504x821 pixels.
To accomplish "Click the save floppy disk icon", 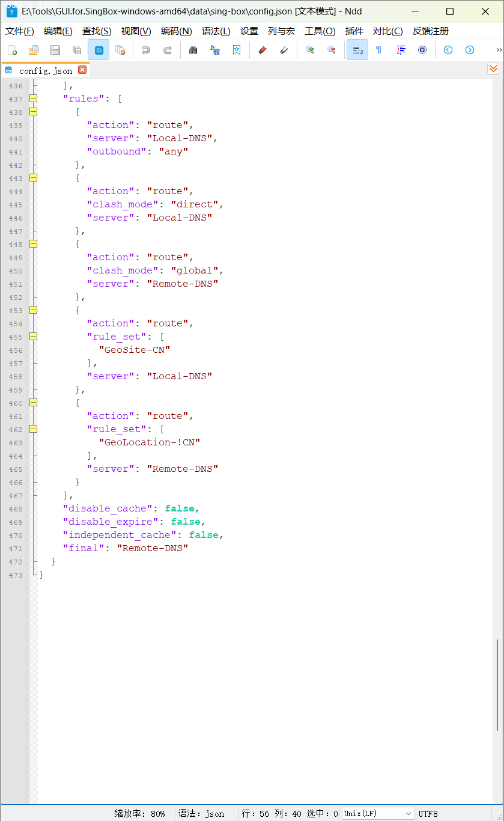I will pos(55,50).
